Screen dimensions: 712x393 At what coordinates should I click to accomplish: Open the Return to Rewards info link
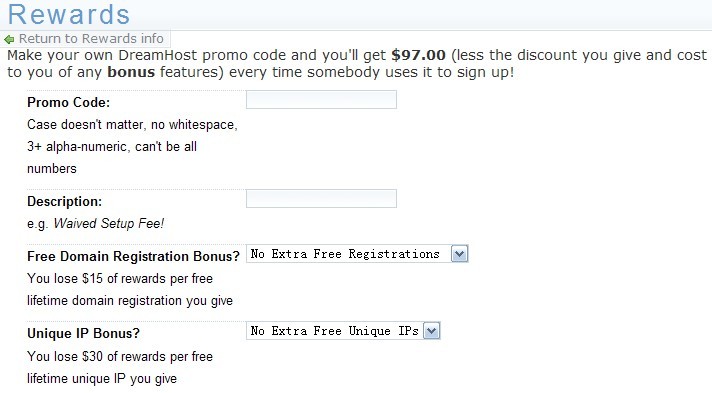(x=91, y=39)
